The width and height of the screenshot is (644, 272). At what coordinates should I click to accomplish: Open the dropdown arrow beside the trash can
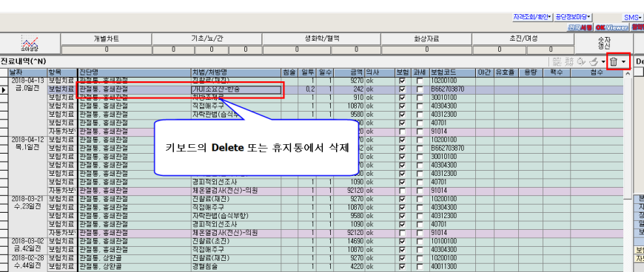click(x=624, y=62)
